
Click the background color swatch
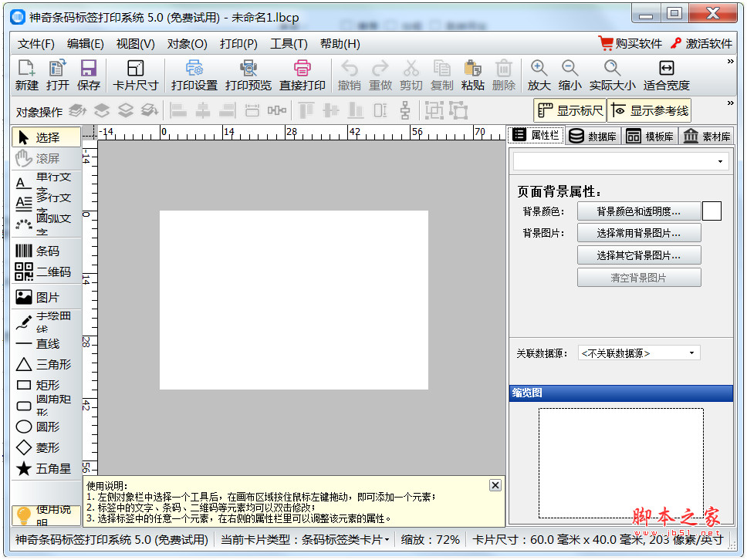[x=711, y=211]
